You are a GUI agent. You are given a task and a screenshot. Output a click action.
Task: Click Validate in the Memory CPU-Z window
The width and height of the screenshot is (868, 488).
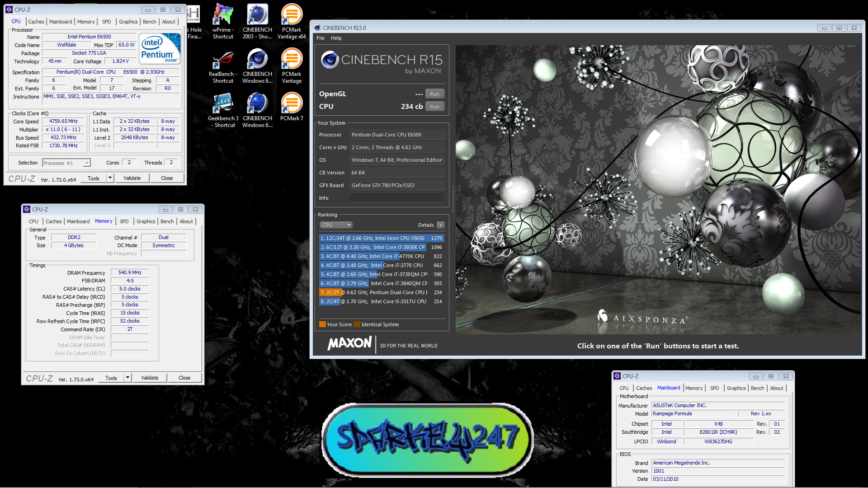tap(150, 378)
